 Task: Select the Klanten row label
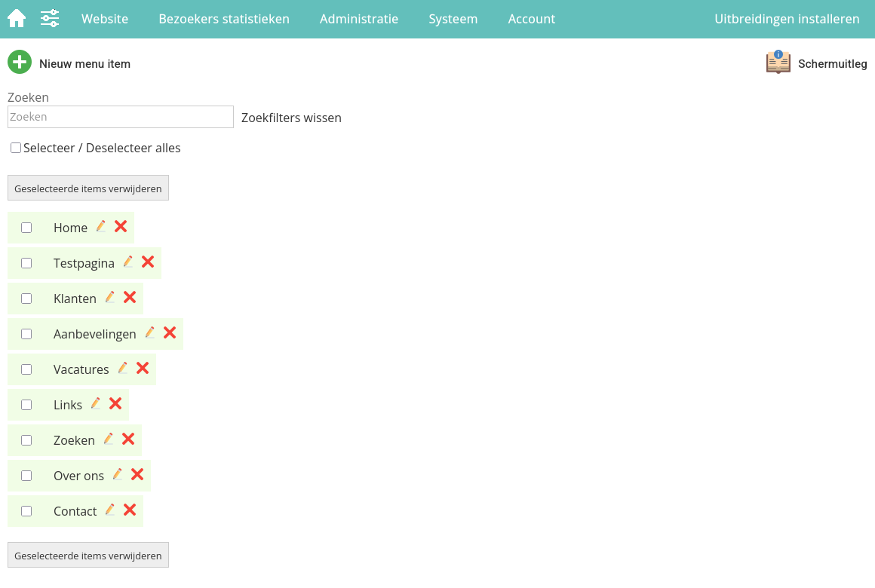(x=75, y=299)
